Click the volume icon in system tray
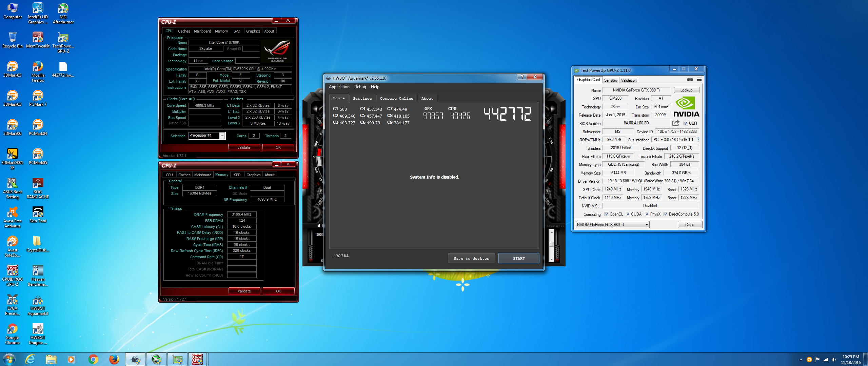This screenshot has height=366, width=868. [834, 360]
